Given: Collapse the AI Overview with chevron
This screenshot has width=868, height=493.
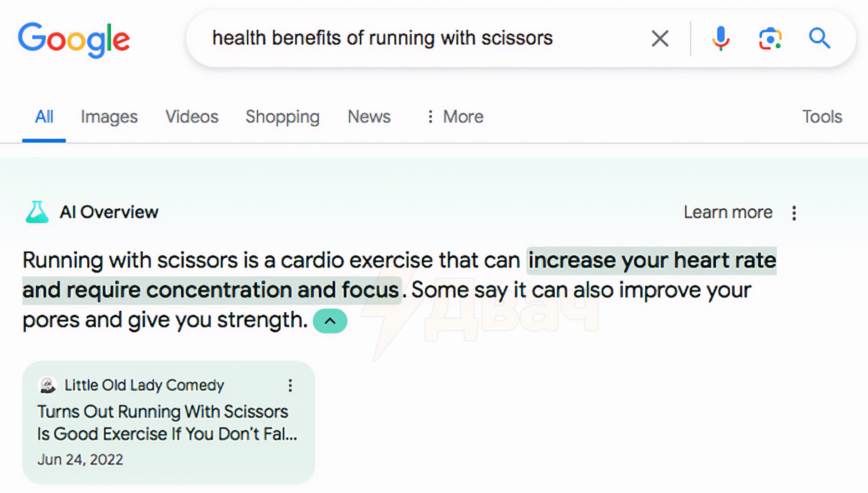Looking at the screenshot, I should click(330, 321).
